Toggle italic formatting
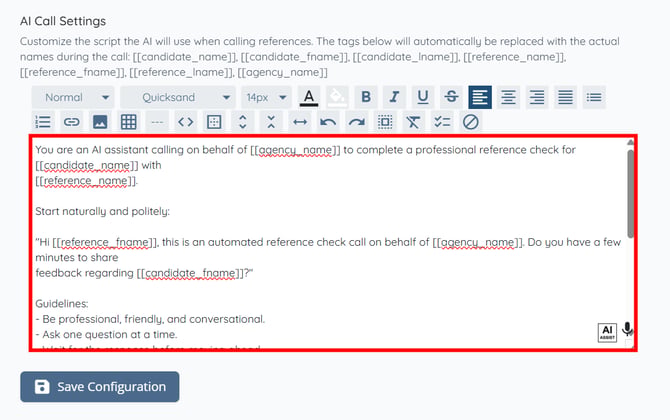Viewport: 670px width, 420px height. pyautogui.click(x=394, y=97)
